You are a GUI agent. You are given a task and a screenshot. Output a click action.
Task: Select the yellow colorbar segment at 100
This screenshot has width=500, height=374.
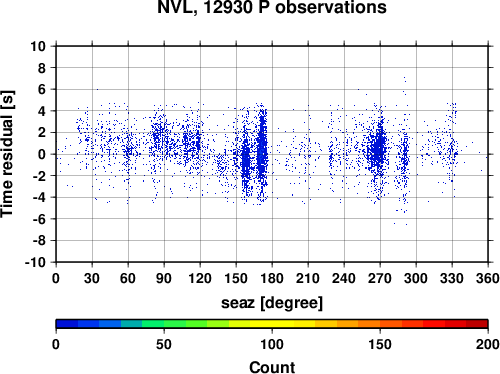272,323
